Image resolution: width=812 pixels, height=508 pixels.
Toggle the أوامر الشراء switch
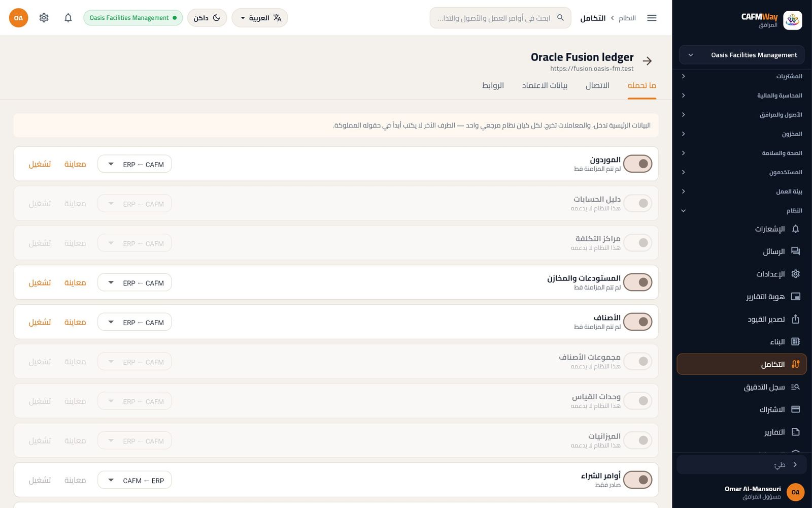pos(637,480)
